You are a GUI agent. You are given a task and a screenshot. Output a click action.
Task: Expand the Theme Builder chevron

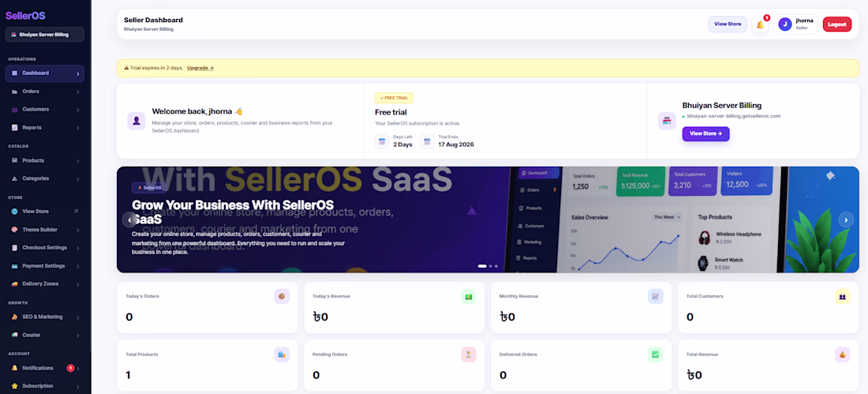click(x=77, y=230)
